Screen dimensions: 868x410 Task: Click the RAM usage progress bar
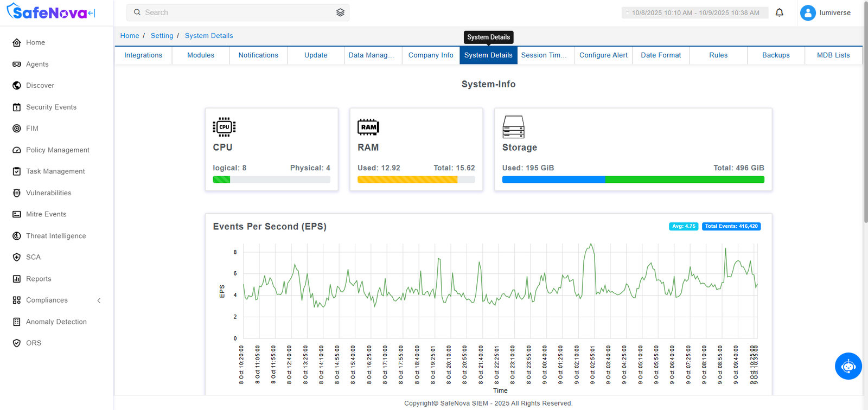tap(416, 180)
